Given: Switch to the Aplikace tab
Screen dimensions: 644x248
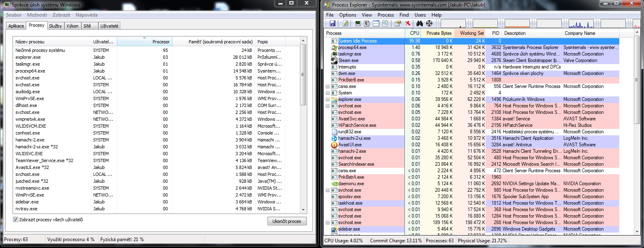Looking at the screenshot, I should click(x=16, y=26).
